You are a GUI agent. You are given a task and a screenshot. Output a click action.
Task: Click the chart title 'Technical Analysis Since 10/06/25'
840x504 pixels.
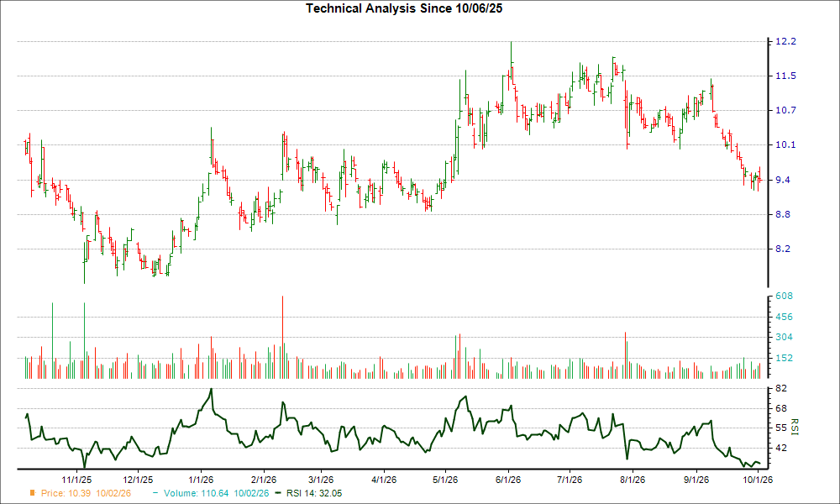click(404, 8)
